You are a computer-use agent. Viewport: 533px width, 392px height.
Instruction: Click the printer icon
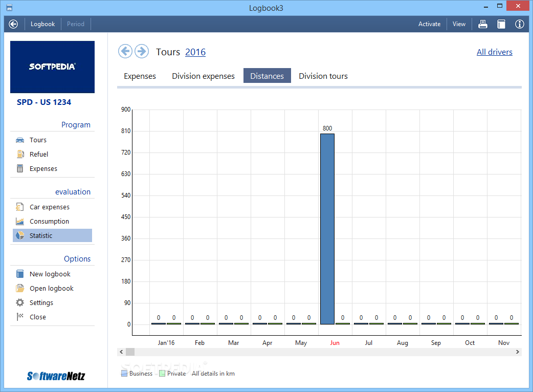coord(483,24)
